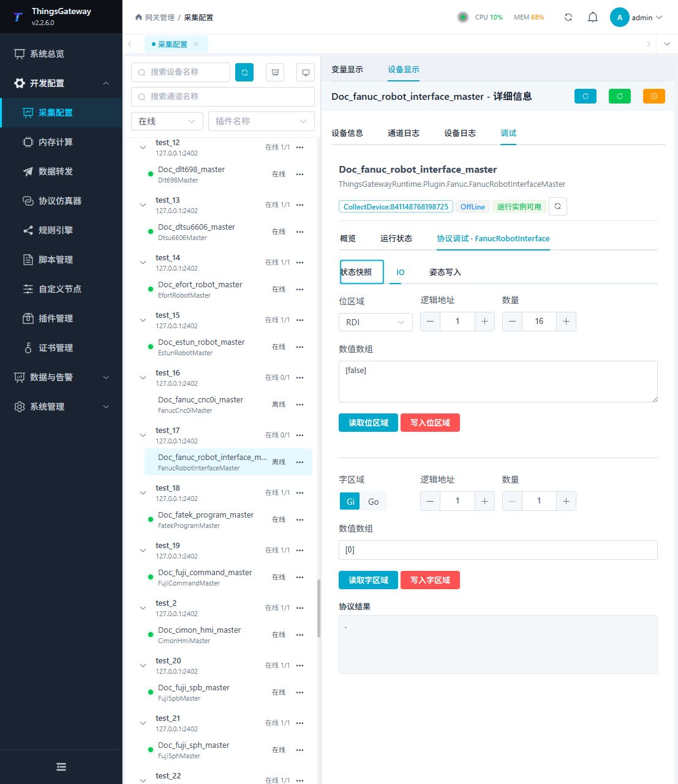
Task: Open more options for Doc_fuji_spb_master
Action: coord(299,693)
